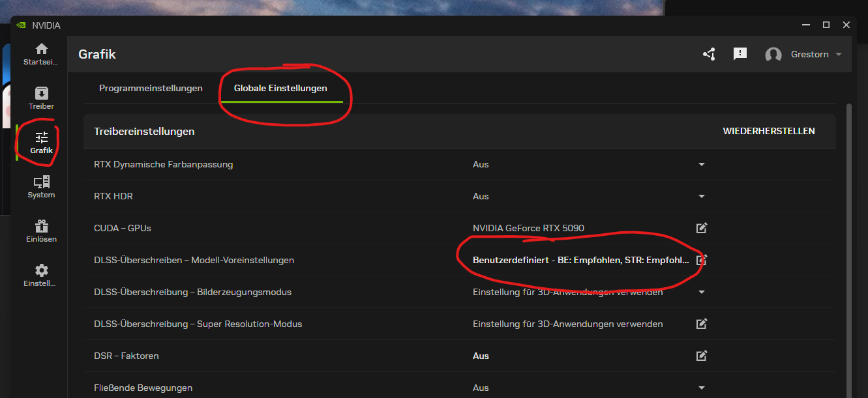Click the 'Treibereinstellungen' heading
Image resolution: width=868 pixels, height=398 pixels.
144,131
